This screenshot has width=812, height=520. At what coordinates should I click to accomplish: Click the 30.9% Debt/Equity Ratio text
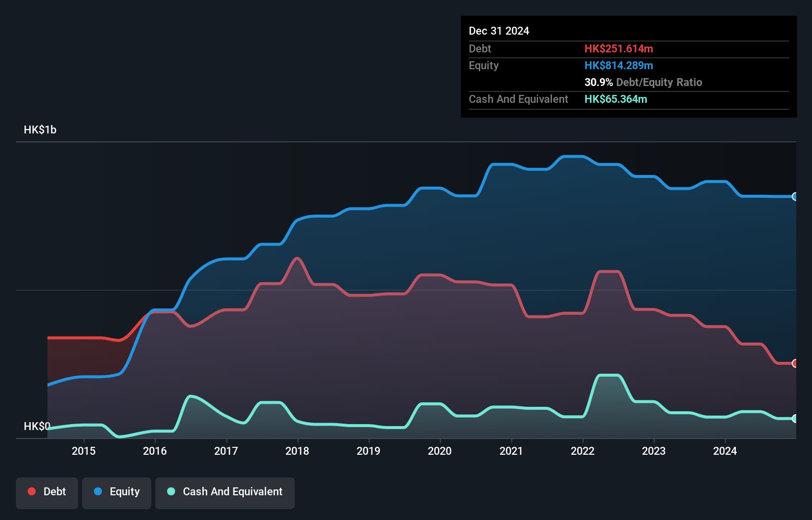pyautogui.click(x=643, y=83)
